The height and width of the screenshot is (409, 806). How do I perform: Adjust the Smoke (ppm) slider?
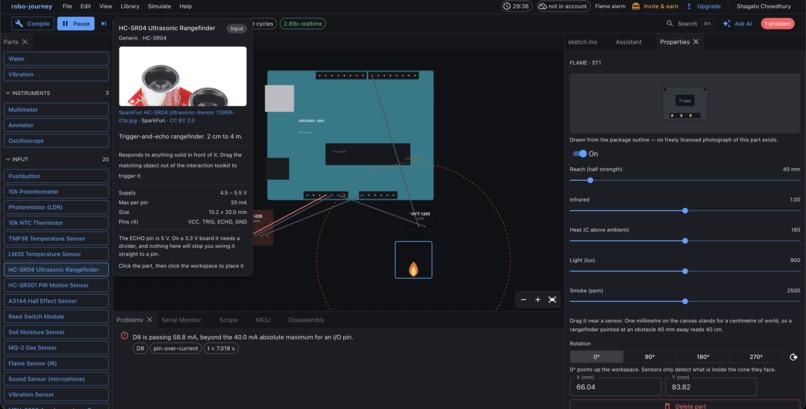[685, 302]
